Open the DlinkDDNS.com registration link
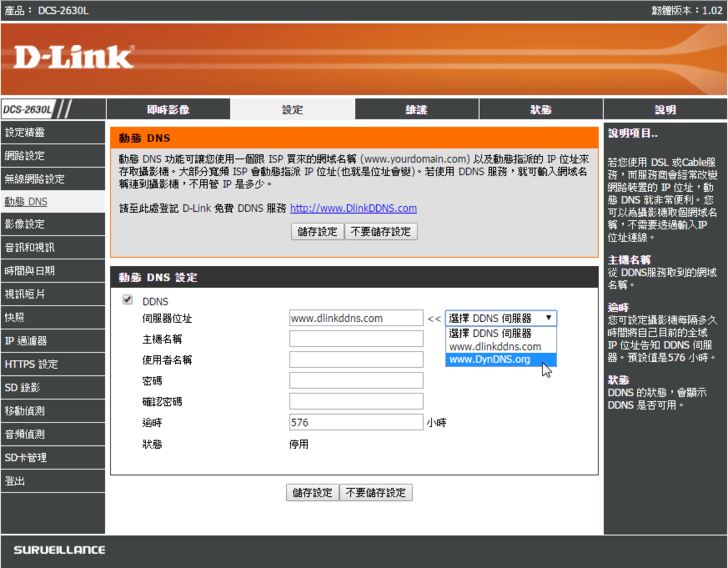This screenshot has width=728, height=568. tap(353, 209)
